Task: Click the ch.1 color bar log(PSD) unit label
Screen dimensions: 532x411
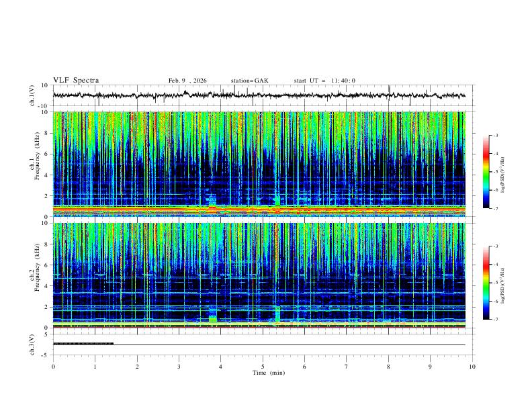Action: click(x=503, y=175)
